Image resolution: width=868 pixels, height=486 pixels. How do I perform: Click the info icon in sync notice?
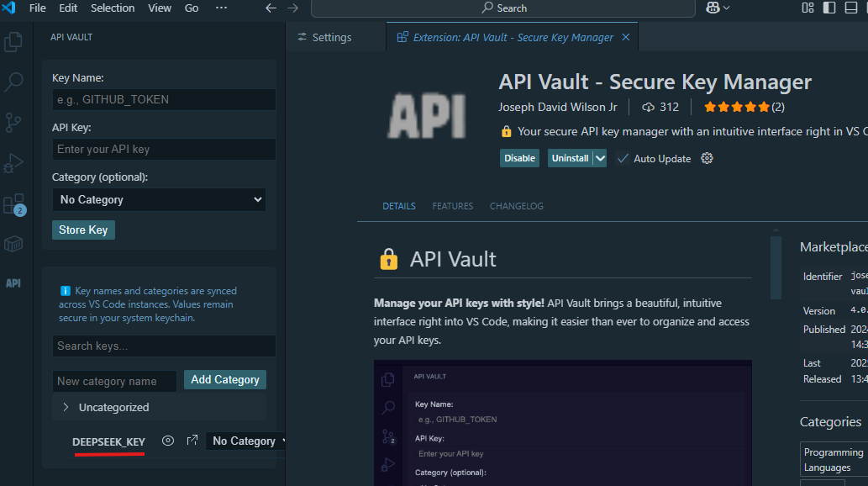pyautogui.click(x=65, y=291)
